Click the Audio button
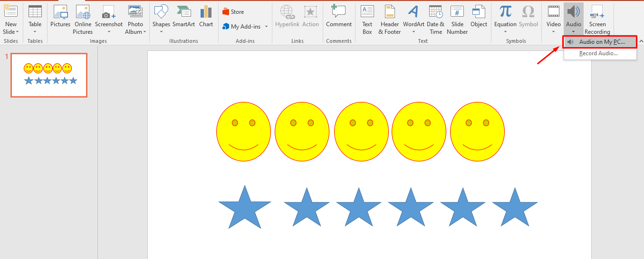This screenshot has height=259, width=644. click(x=574, y=19)
